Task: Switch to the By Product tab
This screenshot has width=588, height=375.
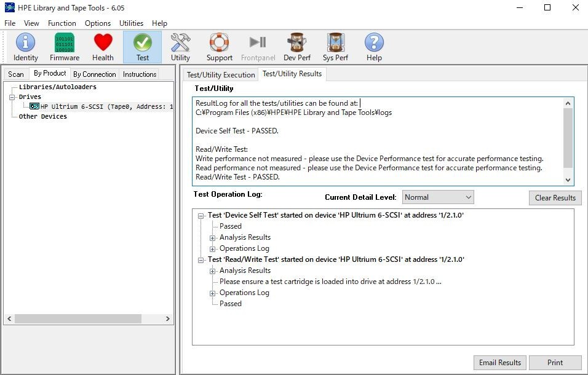Action: 50,73
